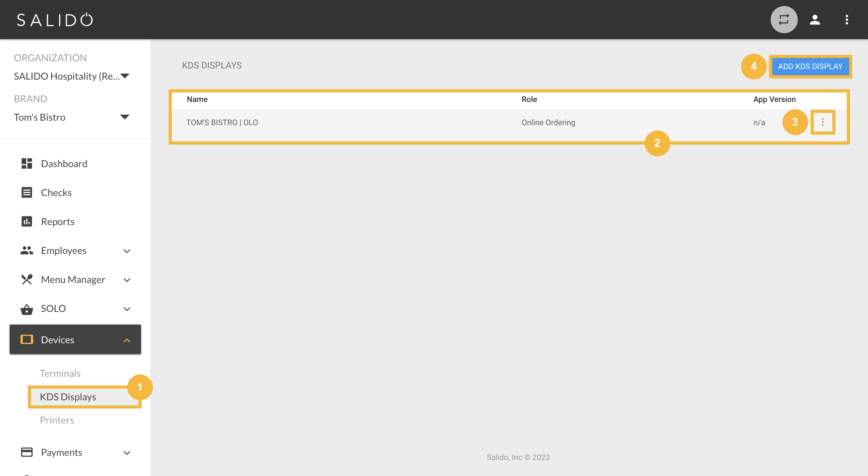Screen dimensions: 868x476
Task: Click the App Version column header
Action: click(774, 99)
